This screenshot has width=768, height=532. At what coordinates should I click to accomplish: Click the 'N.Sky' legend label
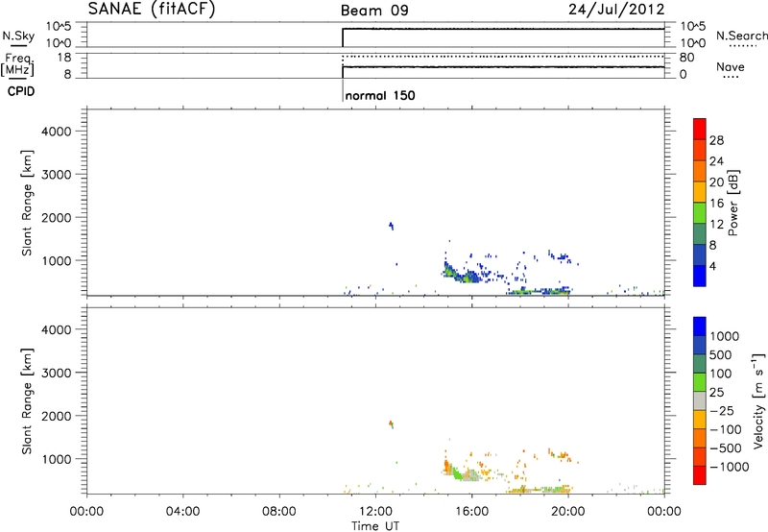coord(18,36)
